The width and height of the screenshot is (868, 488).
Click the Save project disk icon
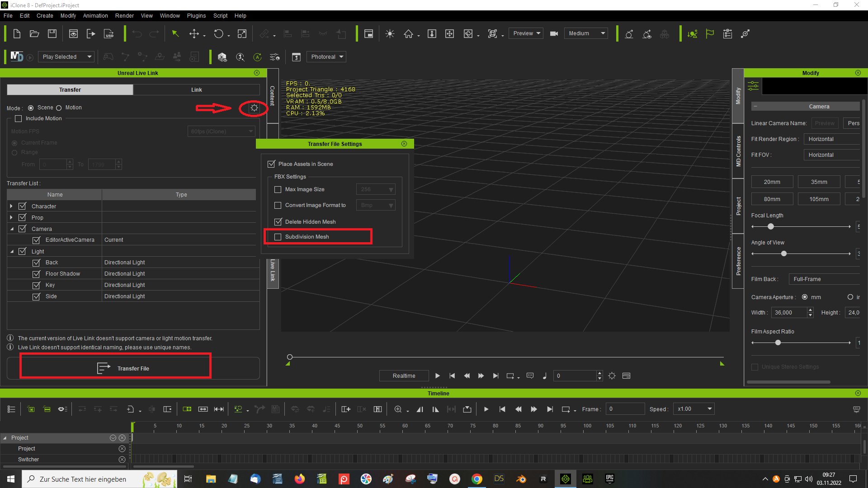(52, 34)
